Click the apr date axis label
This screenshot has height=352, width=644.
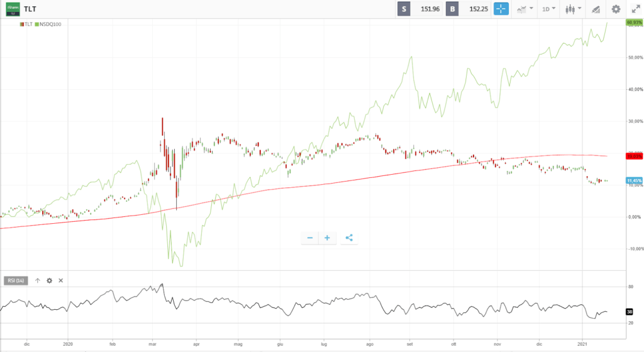(x=196, y=344)
